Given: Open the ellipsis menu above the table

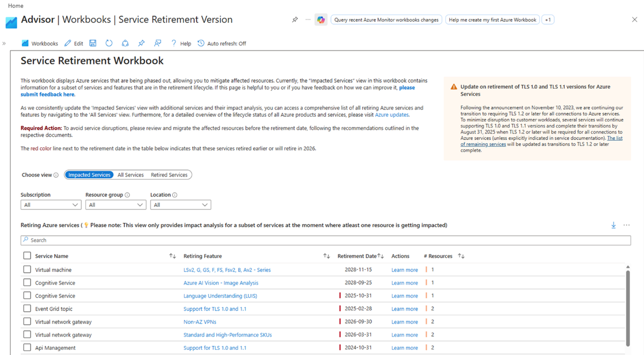Looking at the screenshot, I should click(627, 225).
